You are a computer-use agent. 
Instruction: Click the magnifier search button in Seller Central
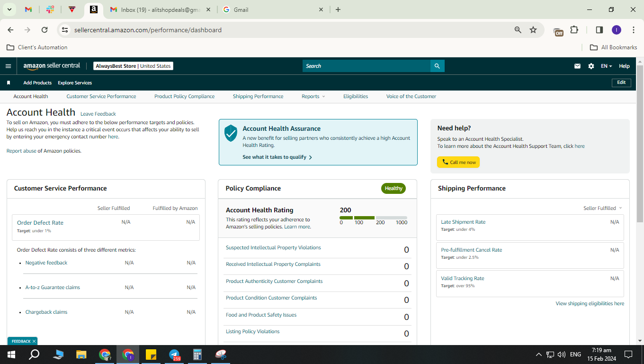point(437,66)
